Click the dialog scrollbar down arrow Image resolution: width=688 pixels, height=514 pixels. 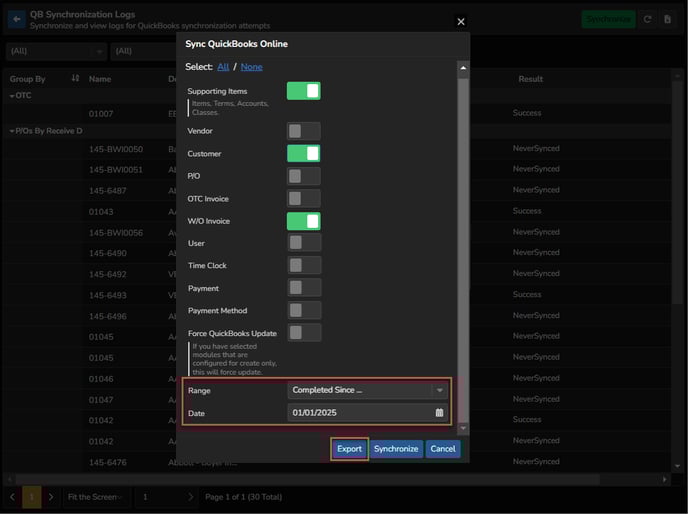tap(463, 428)
